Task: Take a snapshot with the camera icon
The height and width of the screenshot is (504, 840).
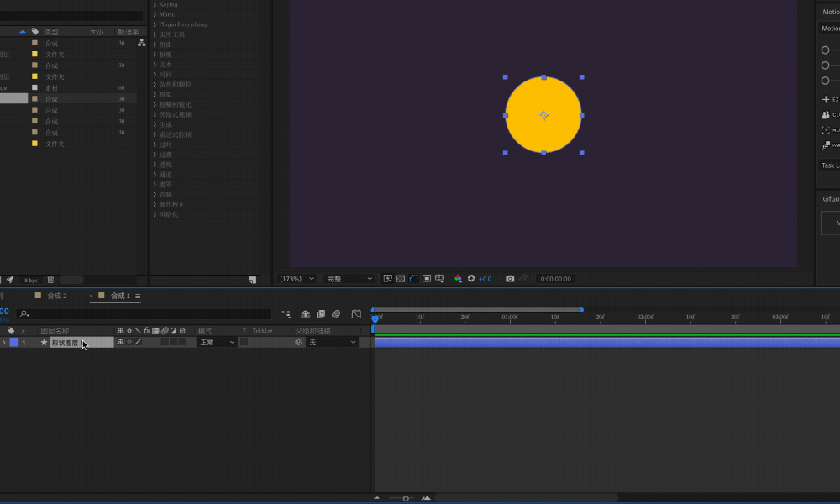Action: tap(510, 279)
